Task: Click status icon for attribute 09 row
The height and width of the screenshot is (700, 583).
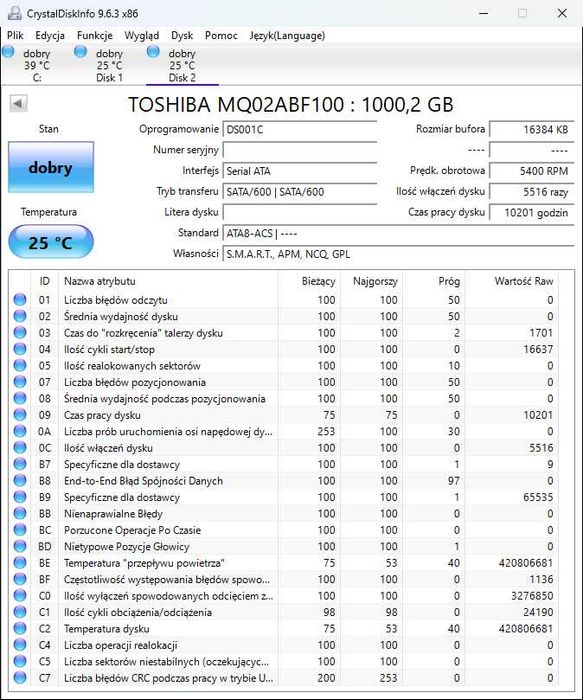Action: point(20,415)
